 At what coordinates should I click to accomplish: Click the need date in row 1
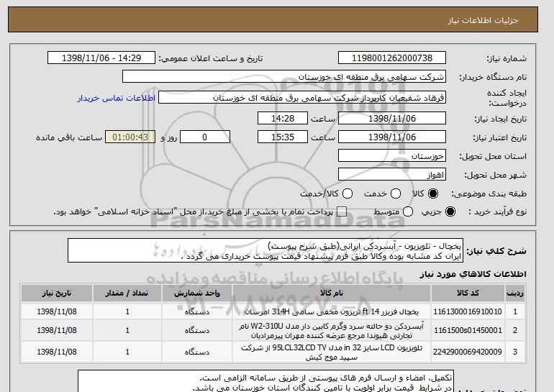[x=57, y=312]
